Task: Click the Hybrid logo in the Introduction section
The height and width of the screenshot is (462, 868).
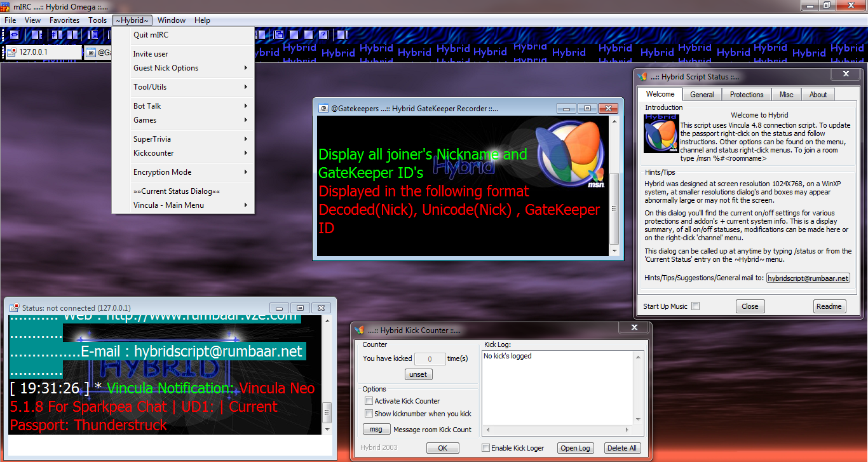Action: [661, 133]
